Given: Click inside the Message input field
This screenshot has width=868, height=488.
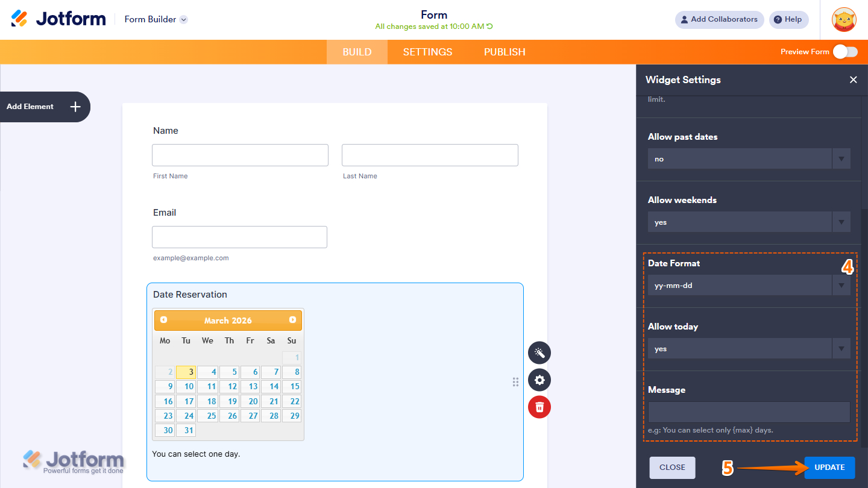Looking at the screenshot, I should pyautogui.click(x=749, y=413).
